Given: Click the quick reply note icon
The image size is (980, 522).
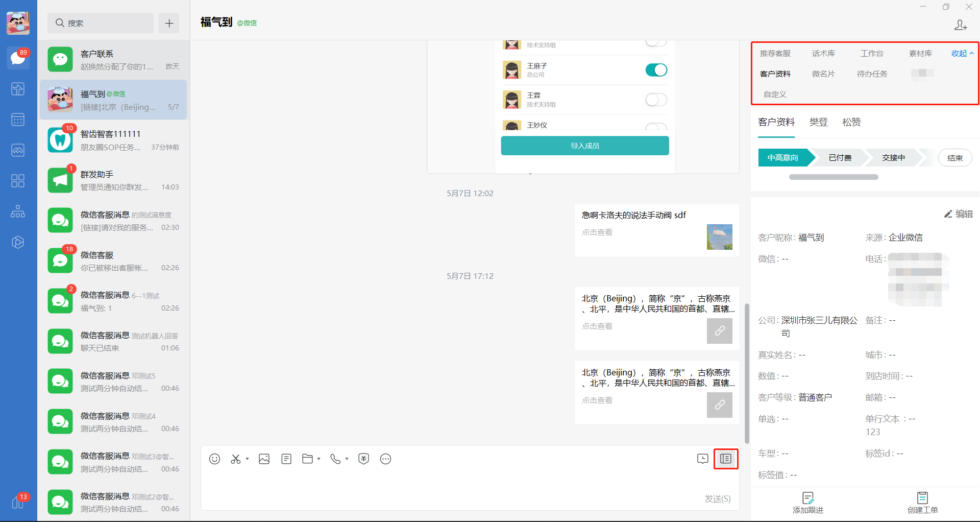Looking at the screenshot, I should click(286, 459).
